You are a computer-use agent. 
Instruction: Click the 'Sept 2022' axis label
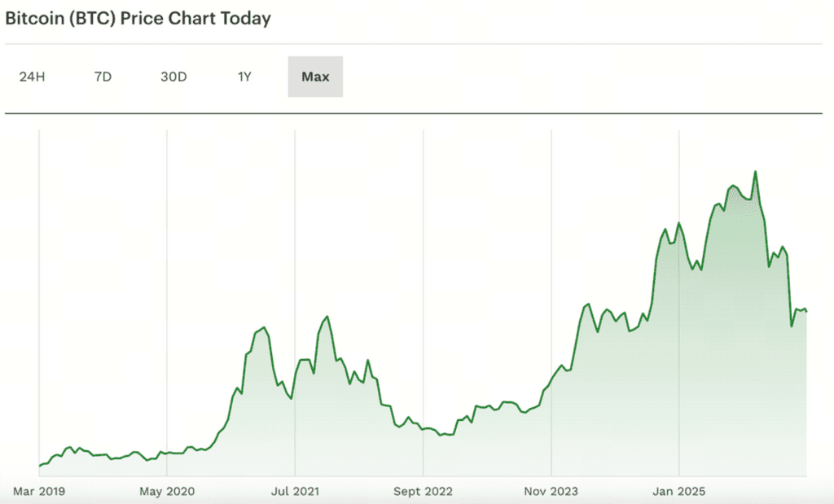click(x=423, y=491)
